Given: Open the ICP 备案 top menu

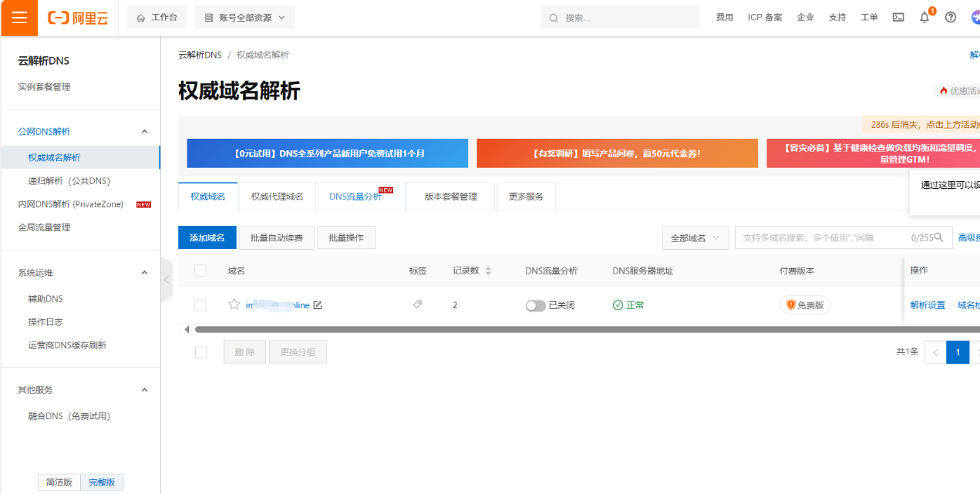Looking at the screenshot, I should (x=765, y=18).
